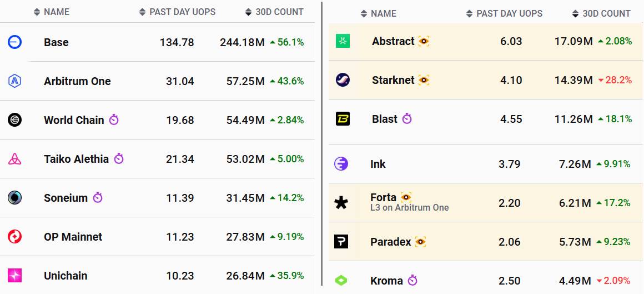This screenshot has width=644, height=294.
Task: Sort right table by Past Day UOPS header
Action: (x=509, y=13)
